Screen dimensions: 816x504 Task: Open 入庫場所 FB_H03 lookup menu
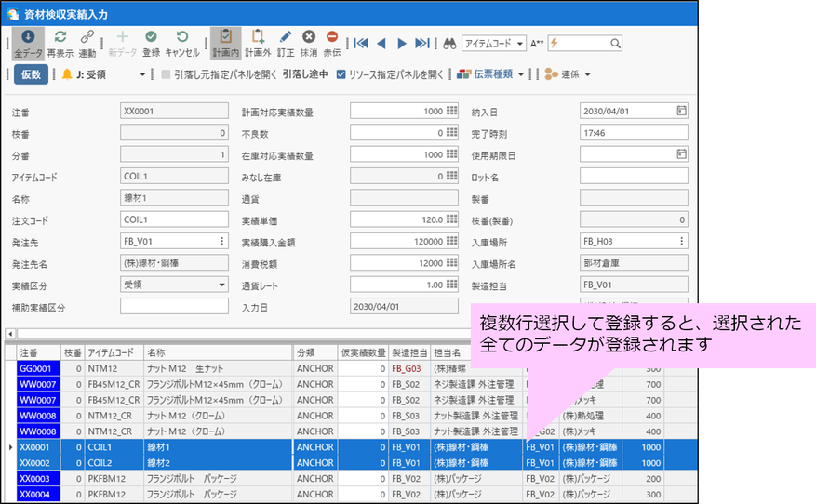click(x=681, y=241)
